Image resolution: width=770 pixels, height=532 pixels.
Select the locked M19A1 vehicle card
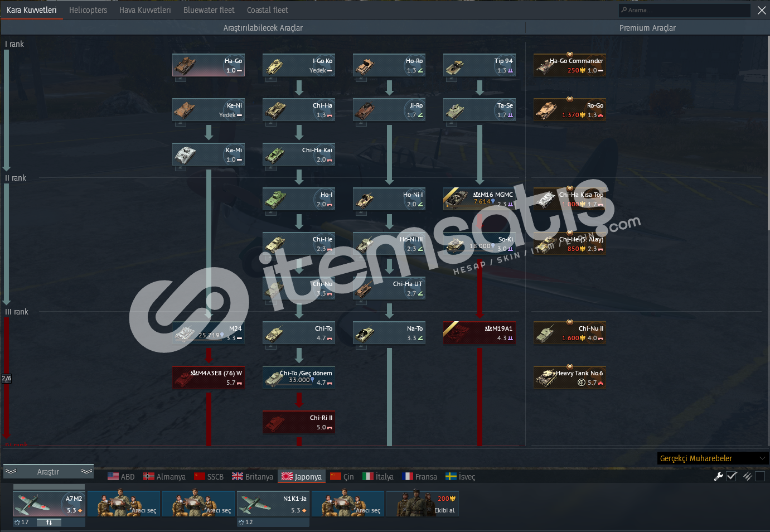(x=480, y=333)
